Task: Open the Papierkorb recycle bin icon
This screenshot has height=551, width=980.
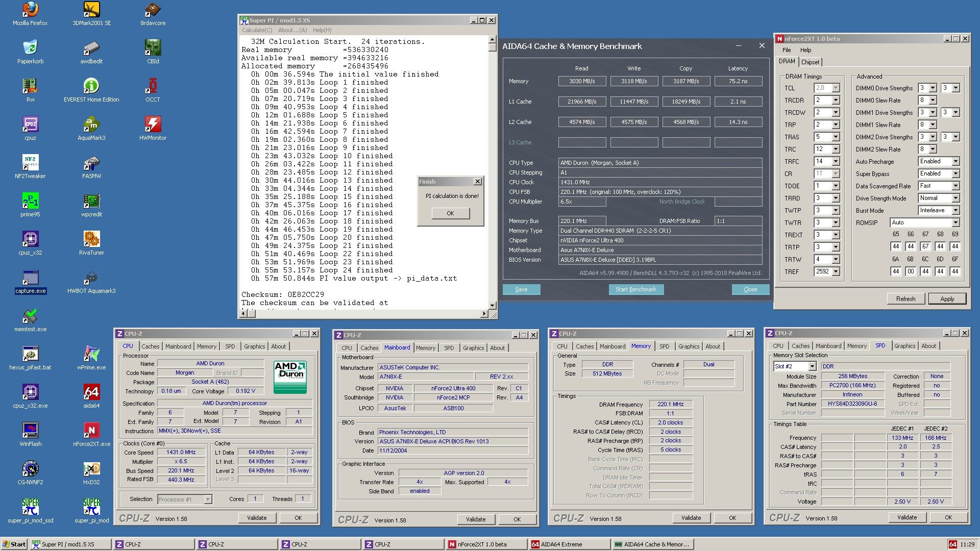Action: pos(30,52)
